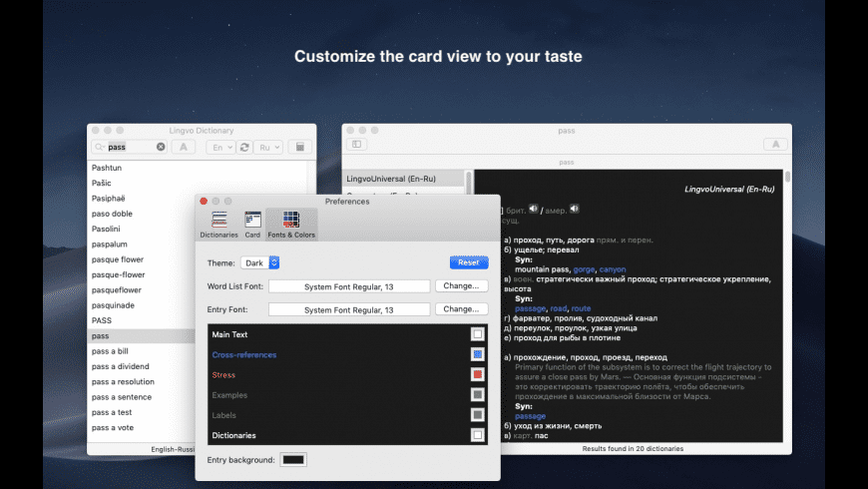Open the Cross-references color swatch
The image size is (868, 489).
click(x=477, y=354)
